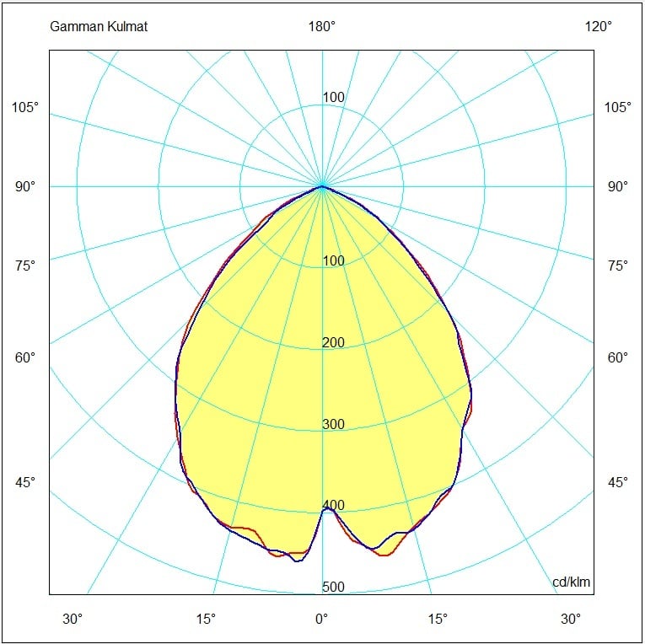This screenshot has width=645, height=644.
Task: Select the 60° label on the left side
Action: 25,357
